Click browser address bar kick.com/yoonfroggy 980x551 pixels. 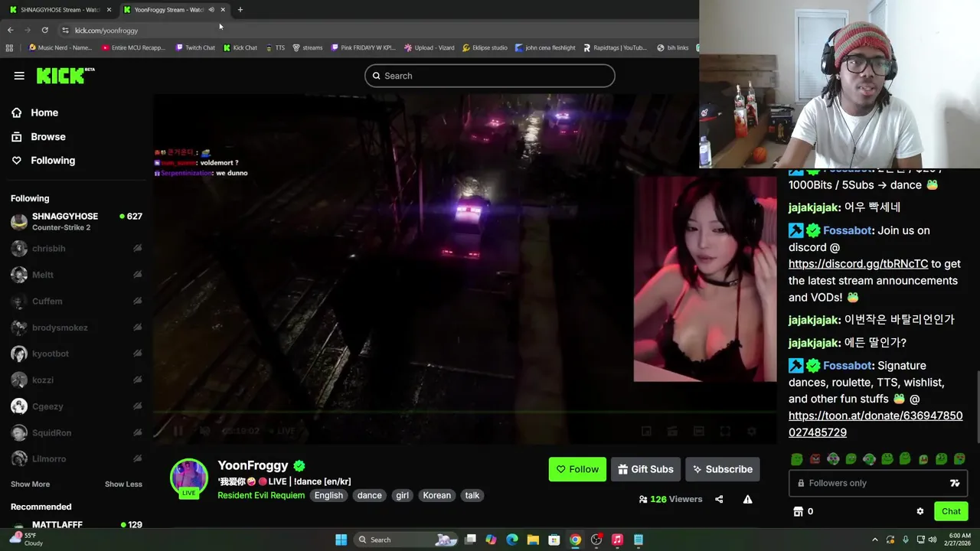pos(106,31)
